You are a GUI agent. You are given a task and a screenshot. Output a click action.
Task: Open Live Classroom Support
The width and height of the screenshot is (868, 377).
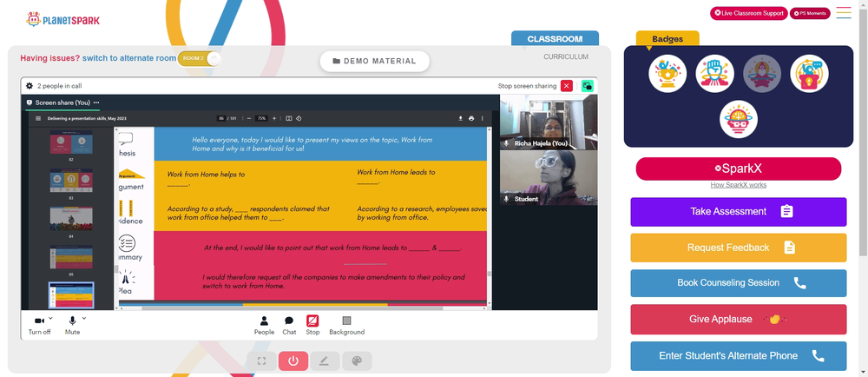pos(748,13)
